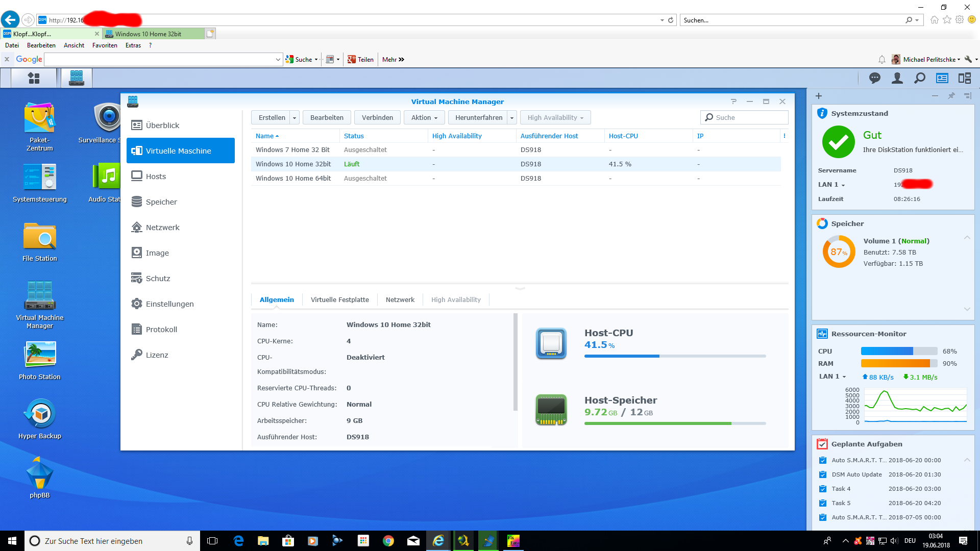Open the Herunterfahren dropdown arrow
Image resolution: width=980 pixels, height=551 pixels.
click(x=512, y=117)
